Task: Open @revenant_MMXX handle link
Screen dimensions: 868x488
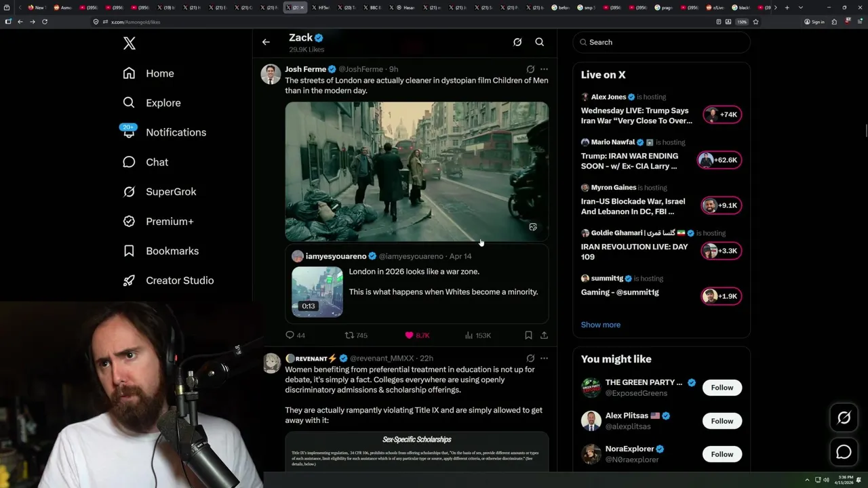Action: 382,358
